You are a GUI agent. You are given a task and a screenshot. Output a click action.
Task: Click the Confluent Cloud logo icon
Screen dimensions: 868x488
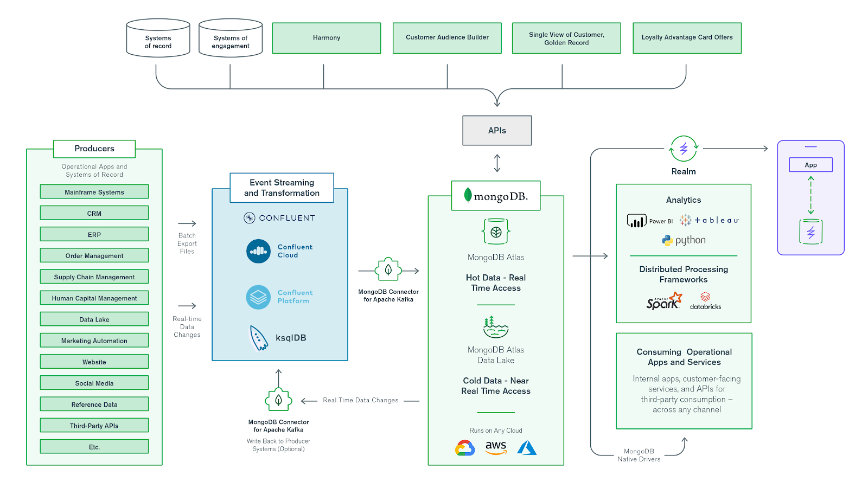click(x=258, y=251)
